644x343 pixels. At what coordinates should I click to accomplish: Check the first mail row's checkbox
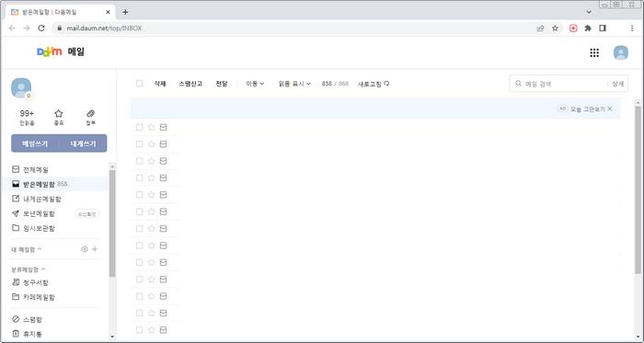coord(139,128)
